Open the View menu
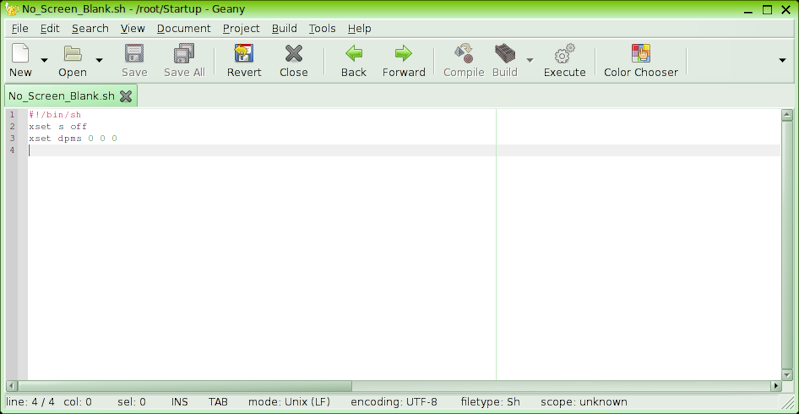This screenshot has width=799, height=414. pos(132,29)
